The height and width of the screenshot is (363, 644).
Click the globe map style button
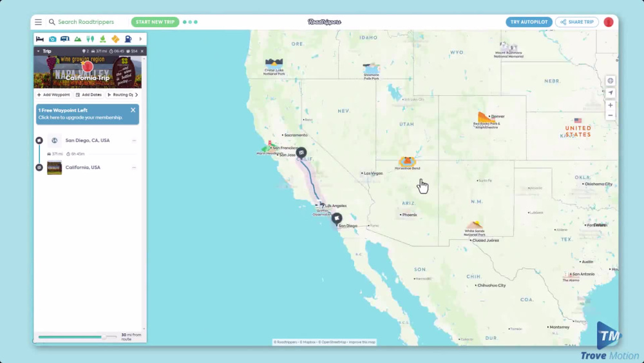[x=611, y=81]
